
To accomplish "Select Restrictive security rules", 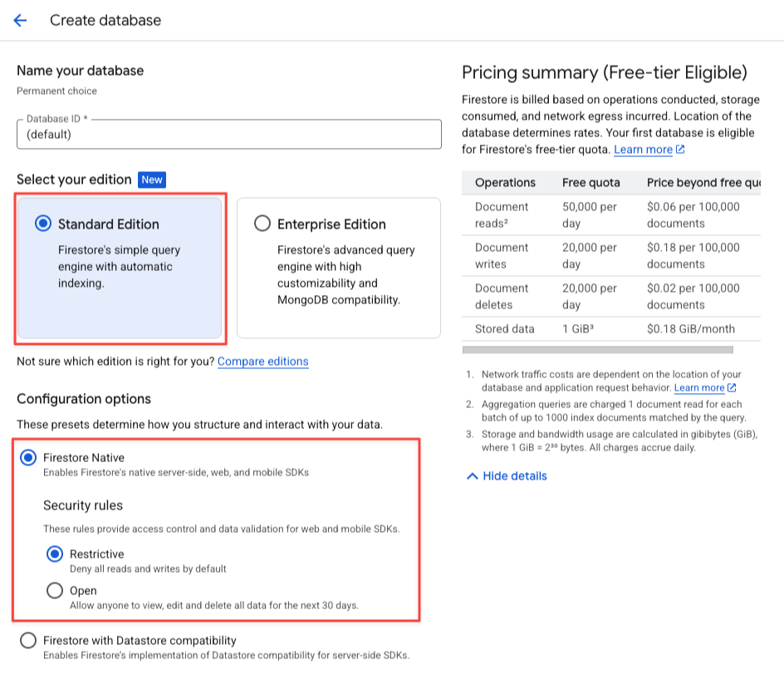I will tap(55, 554).
